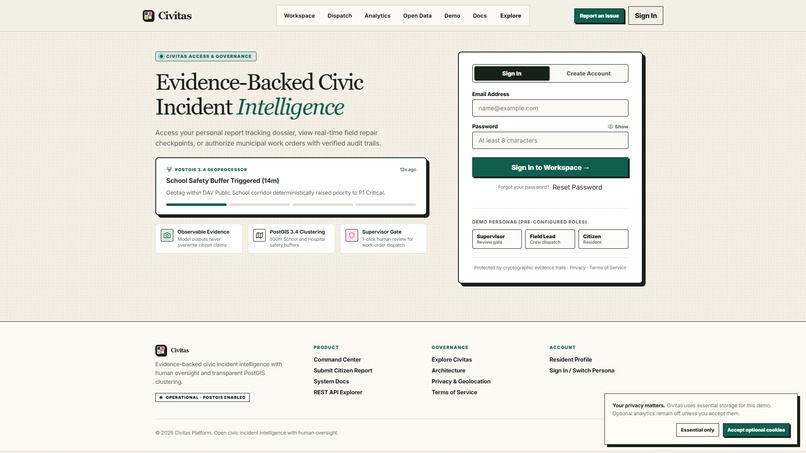Viewport: 806px width, 453px height.
Task: Click the Supervisor Gate card title
Action: [x=382, y=232]
